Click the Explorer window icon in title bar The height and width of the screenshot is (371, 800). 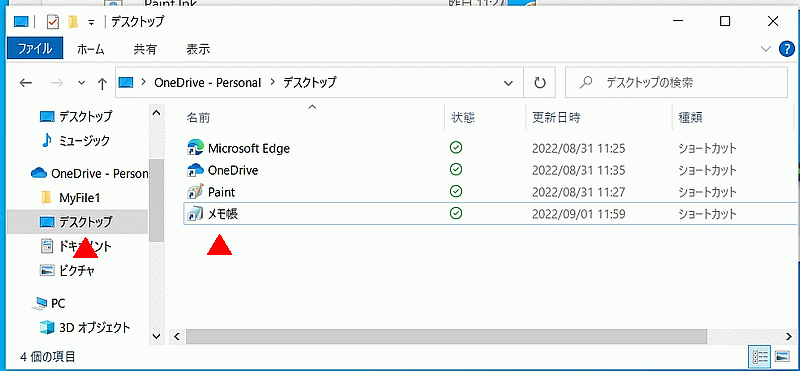(x=20, y=22)
